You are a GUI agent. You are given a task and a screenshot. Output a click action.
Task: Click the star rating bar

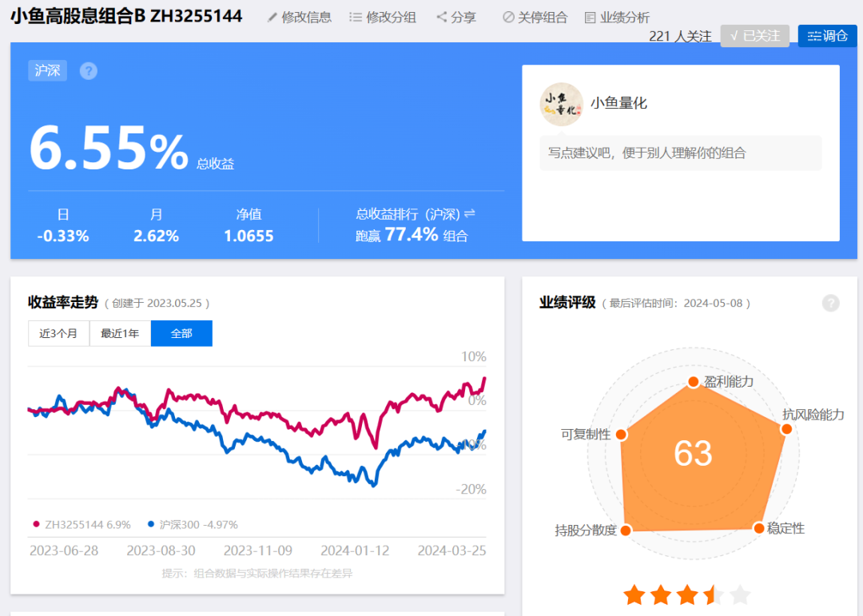tap(687, 595)
